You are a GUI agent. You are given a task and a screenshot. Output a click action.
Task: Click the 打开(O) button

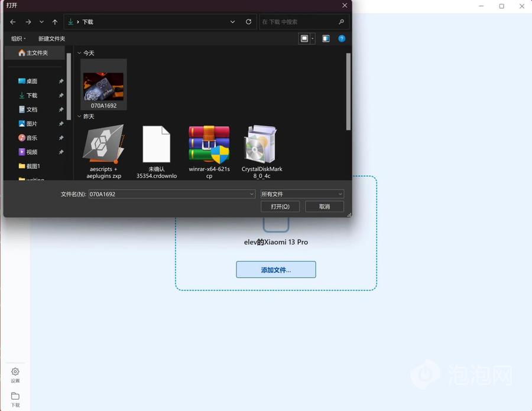280,207
